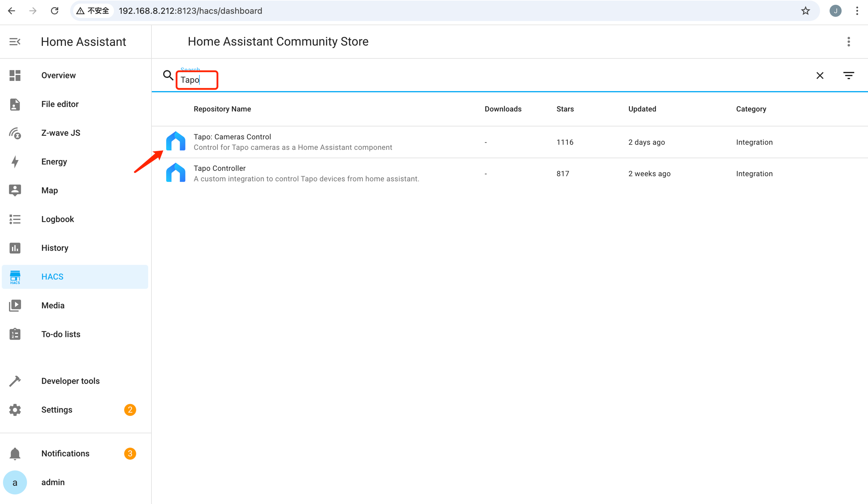This screenshot has height=504, width=868.
Task: Open the Chrome browser menu
Action: [857, 11]
